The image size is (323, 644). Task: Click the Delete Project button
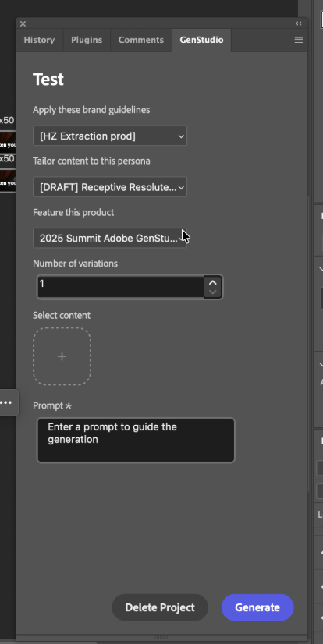point(160,607)
